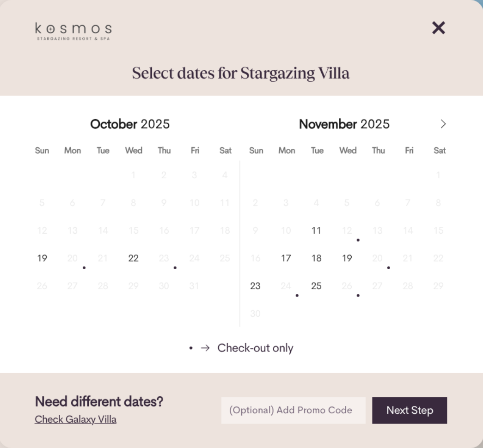Select October 19 as date
The image size is (483, 448).
point(42,258)
